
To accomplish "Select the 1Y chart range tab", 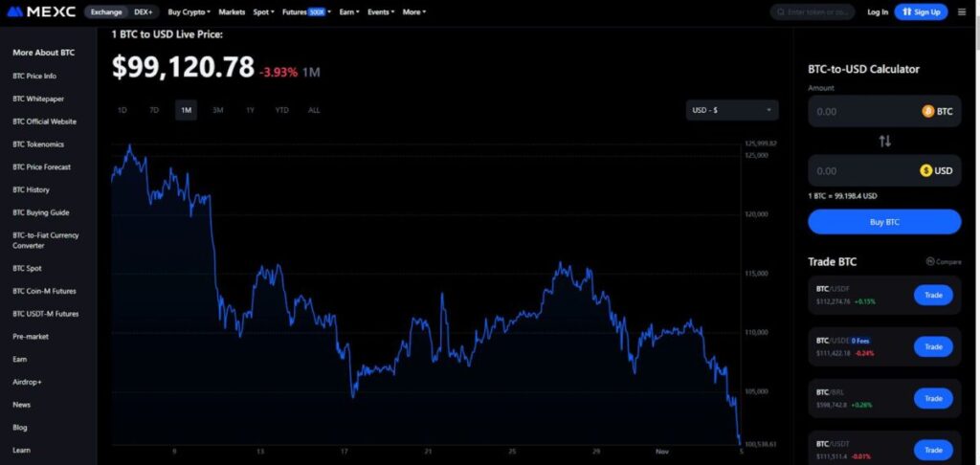I will point(250,110).
